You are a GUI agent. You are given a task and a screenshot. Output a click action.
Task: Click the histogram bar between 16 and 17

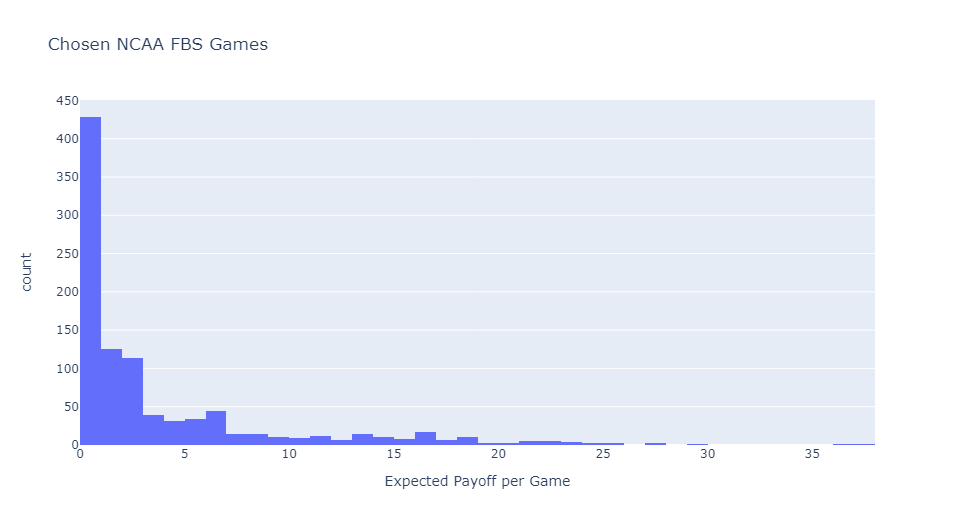(x=425, y=438)
